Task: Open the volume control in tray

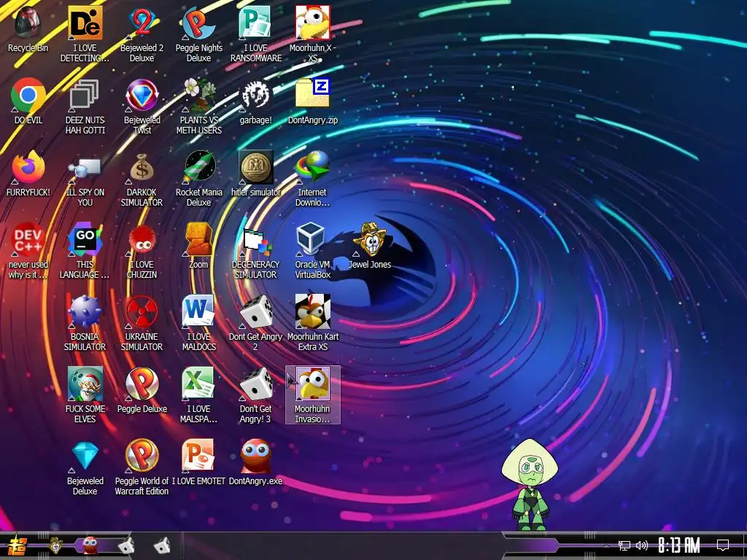Action: tap(642, 545)
